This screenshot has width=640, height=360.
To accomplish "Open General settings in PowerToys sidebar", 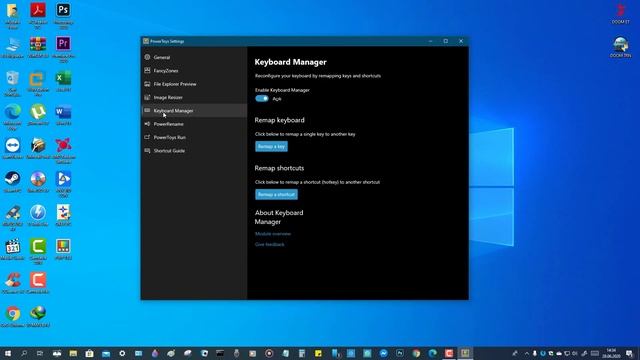I will (194, 57).
